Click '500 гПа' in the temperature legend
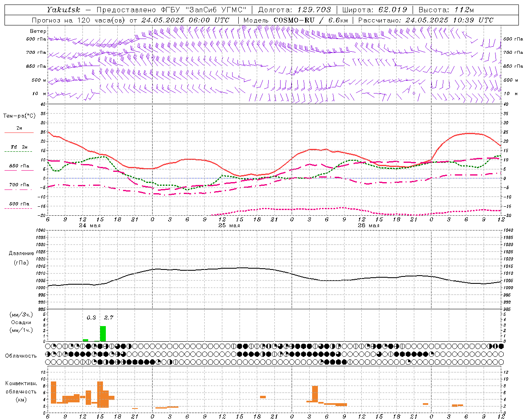The height and width of the screenshot is (420, 525). [x=19, y=204]
